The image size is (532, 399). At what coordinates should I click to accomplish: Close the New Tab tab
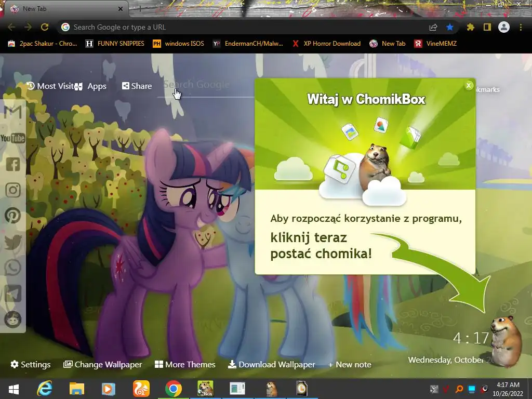pyautogui.click(x=121, y=9)
